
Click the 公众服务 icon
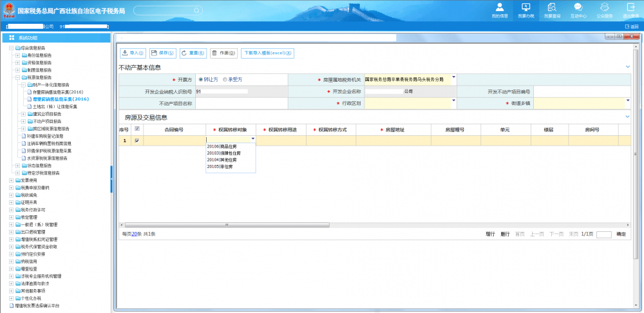pyautogui.click(x=604, y=9)
